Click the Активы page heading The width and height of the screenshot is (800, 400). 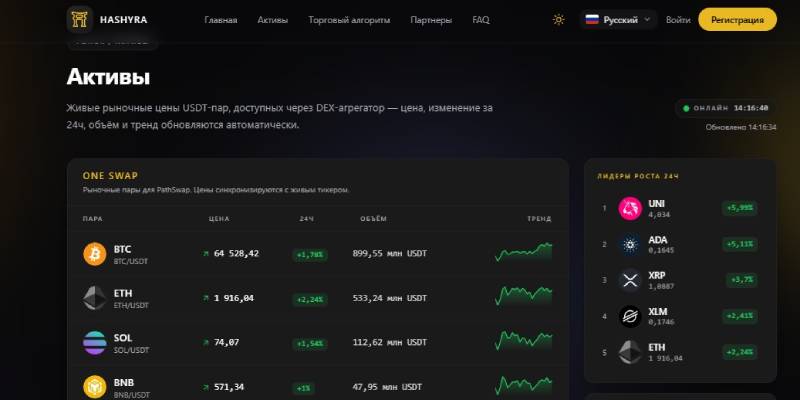coord(108,77)
